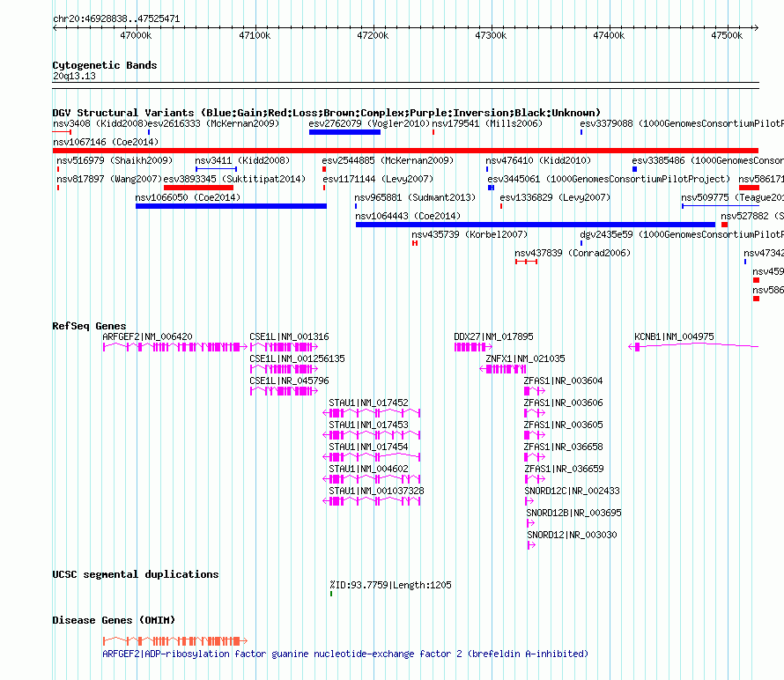
Task: Open the ARFGEF2|NM_006420 RefSeq gene glyph
Action: [x=175, y=347]
